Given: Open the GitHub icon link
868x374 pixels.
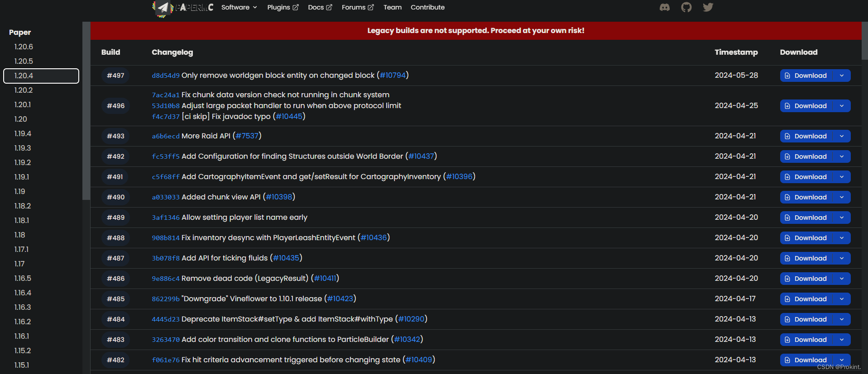Looking at the screenshot, I should tap(686, 7).
